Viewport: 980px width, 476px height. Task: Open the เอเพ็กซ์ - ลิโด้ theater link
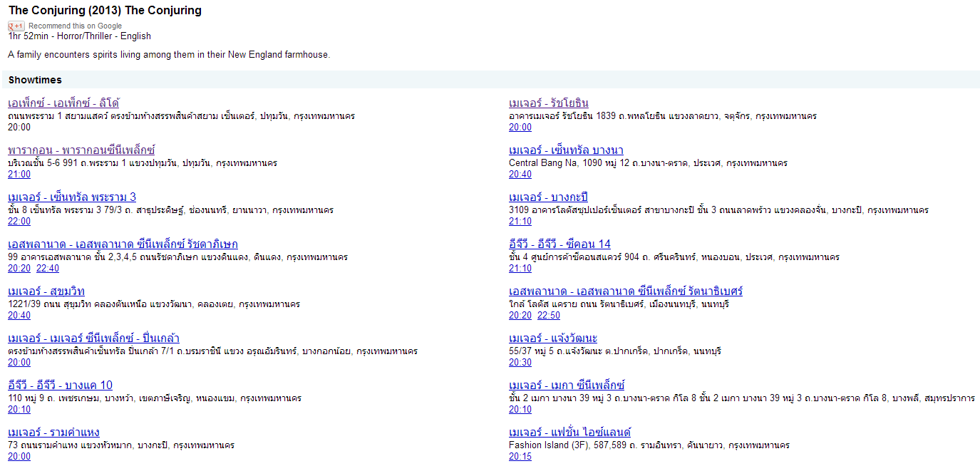point(63,103)
